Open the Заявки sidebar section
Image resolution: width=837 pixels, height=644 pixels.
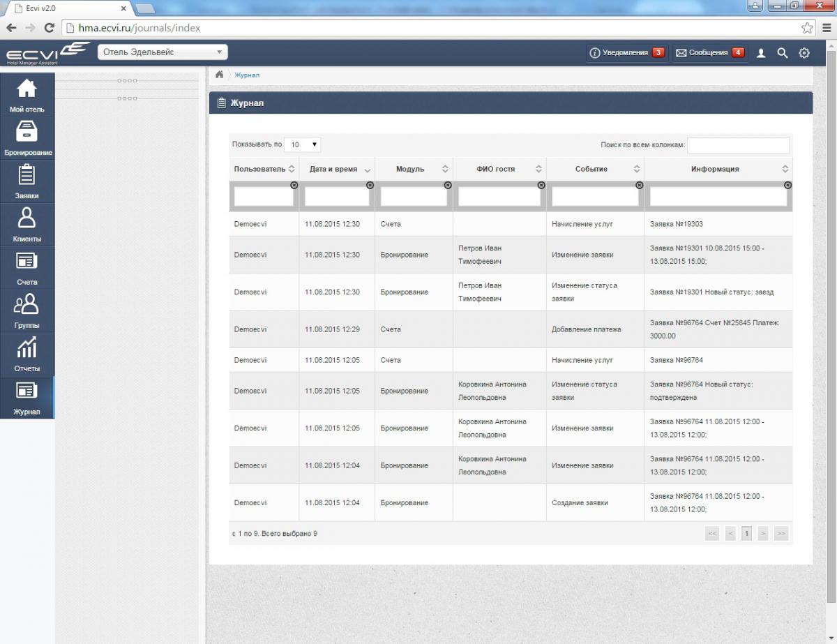point(27,181)
